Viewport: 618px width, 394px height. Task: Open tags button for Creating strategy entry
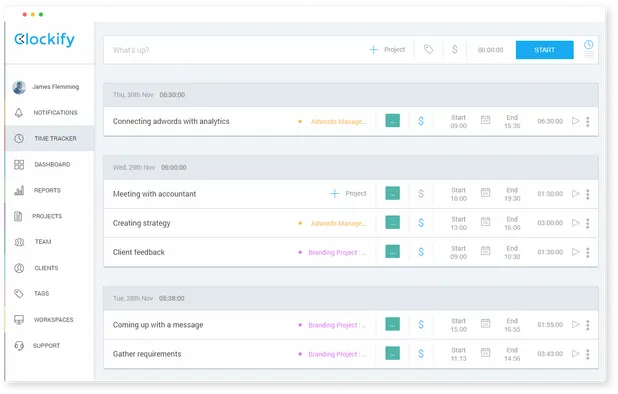coord(393,222)
